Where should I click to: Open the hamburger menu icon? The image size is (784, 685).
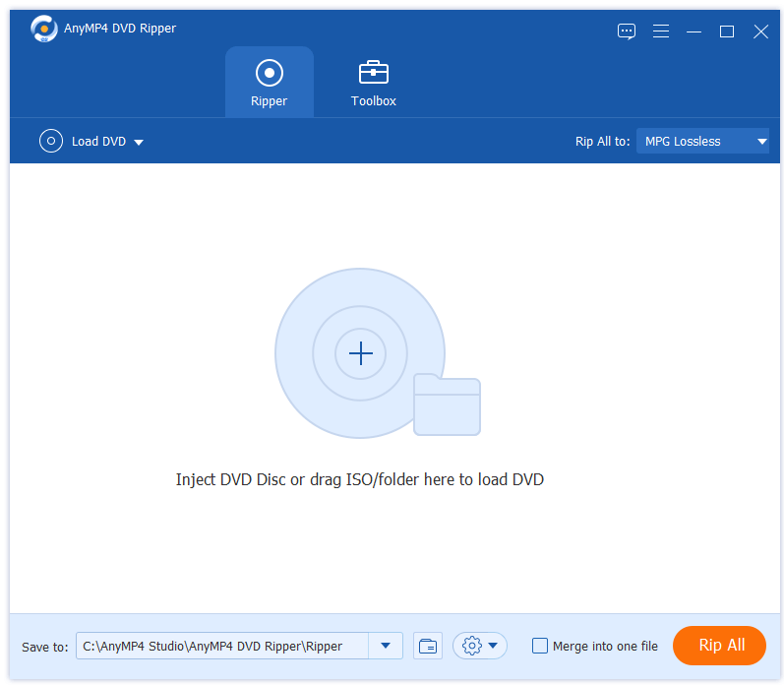click(660, 31)
